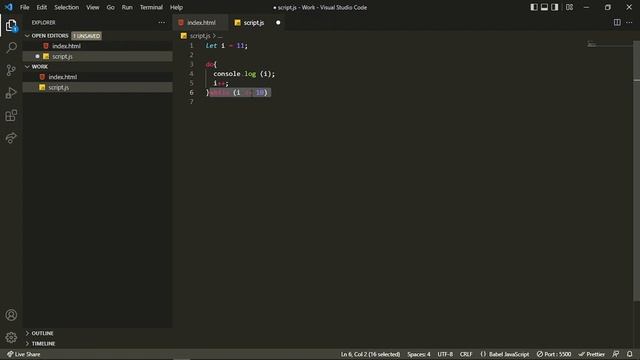The width and height of the screenshot is (640, 360).
Task: Click the 'do{' code line
Action: point(211,64)
